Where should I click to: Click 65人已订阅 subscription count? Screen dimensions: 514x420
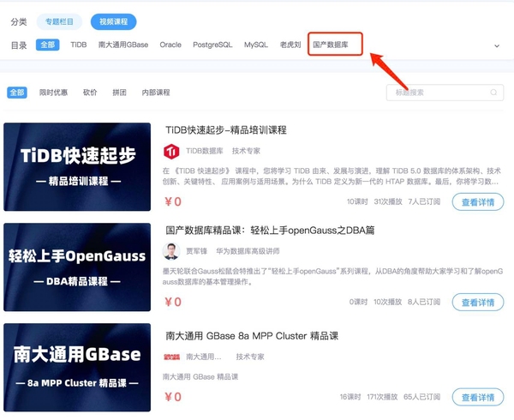pyautogui.click(x=421, y=397)
